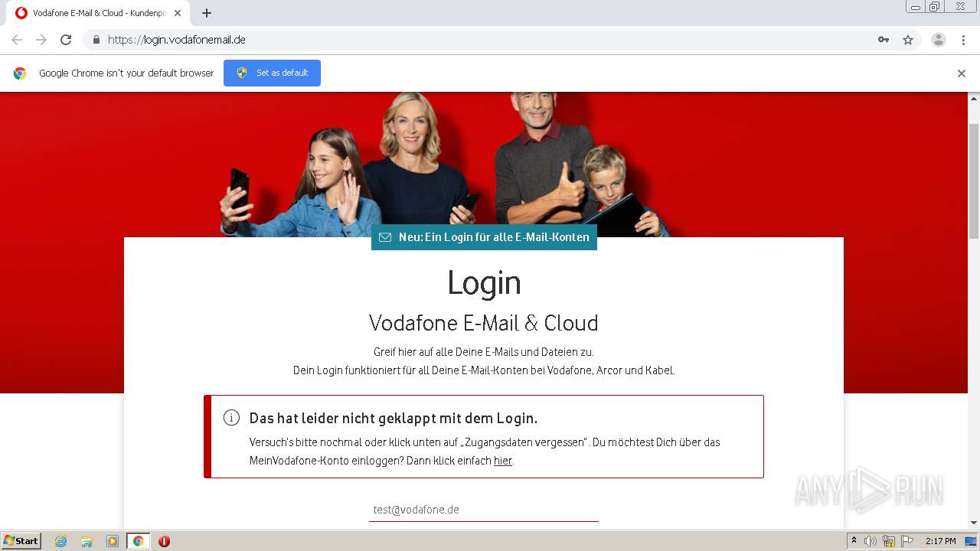
Task: Dismiss the default browser notification bar
Action: coord(962,73)
